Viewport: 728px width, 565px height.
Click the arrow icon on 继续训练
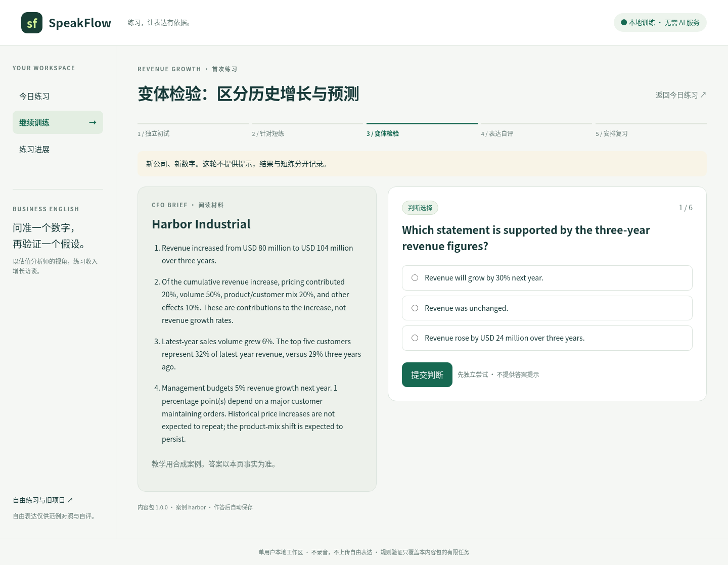tap(93, 122)
